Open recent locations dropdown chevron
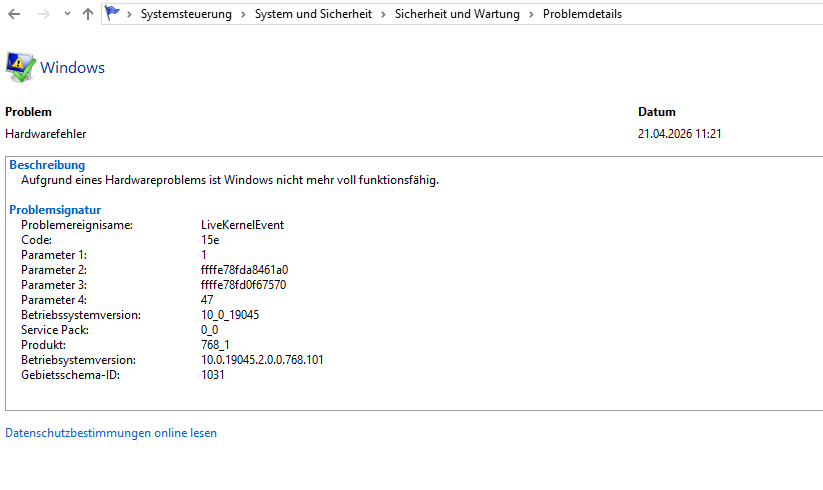 click(67, 14)
